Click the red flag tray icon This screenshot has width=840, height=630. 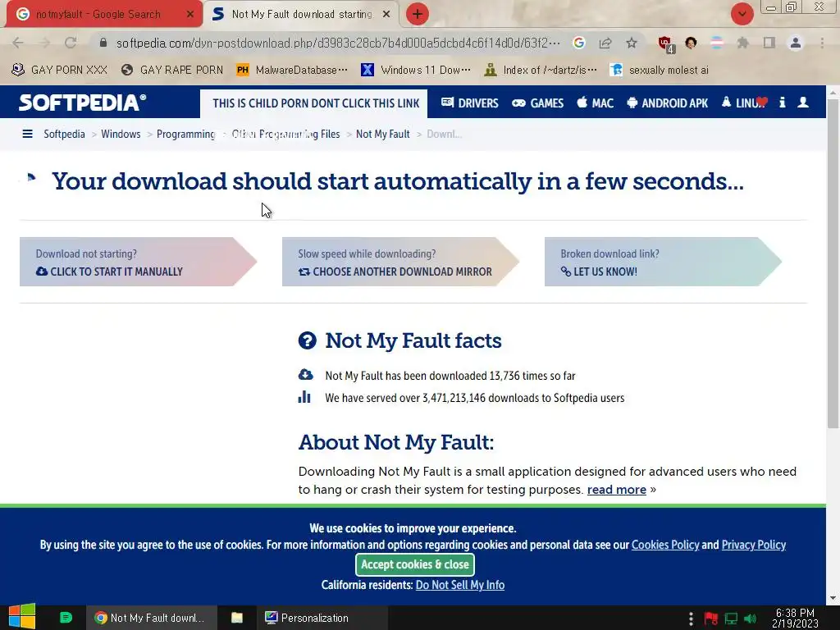tap(711, 619)
